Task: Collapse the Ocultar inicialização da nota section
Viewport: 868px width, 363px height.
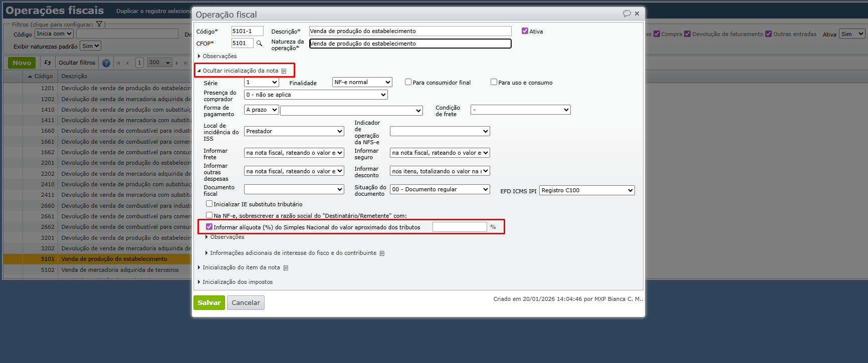Action: [x=238, y=71]
